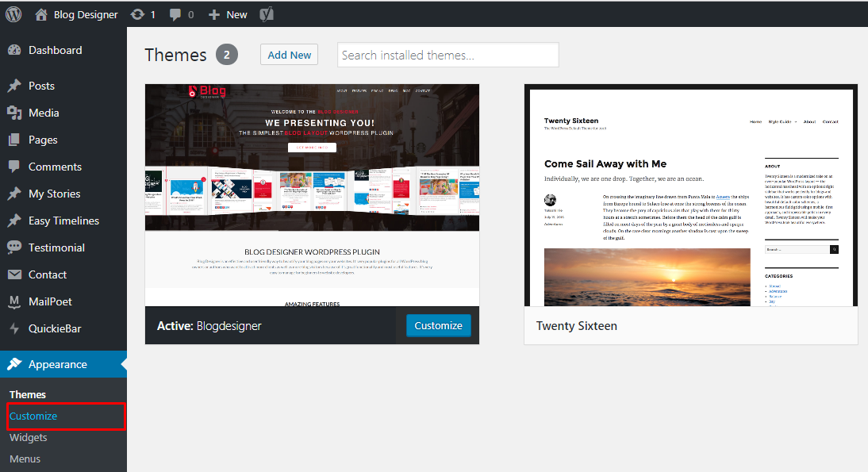Open My Stories menu

(x=54, y=194)
